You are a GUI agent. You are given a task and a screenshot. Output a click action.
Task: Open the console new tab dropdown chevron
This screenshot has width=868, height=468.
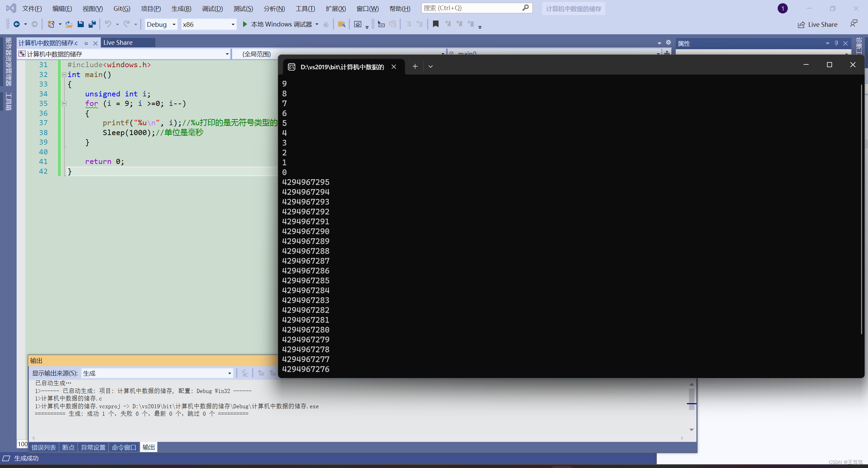coord(431,67)
